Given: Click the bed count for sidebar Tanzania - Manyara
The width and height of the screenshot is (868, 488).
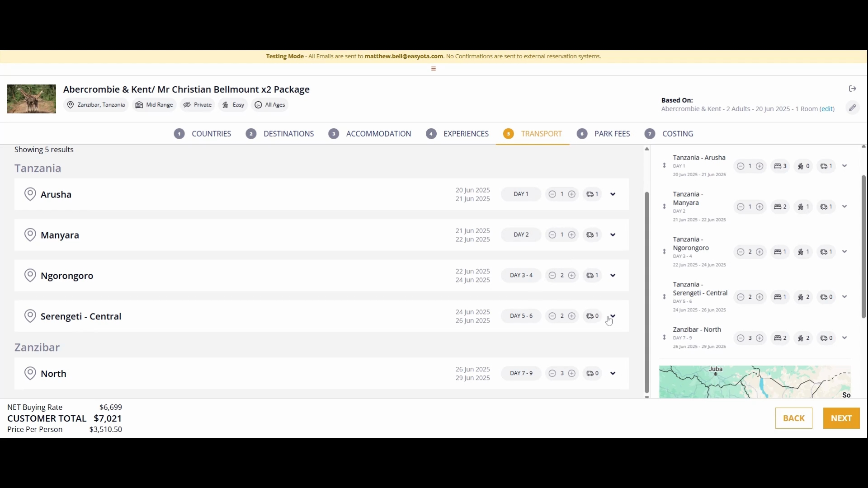Looking at the screenshot, I should click(781, 207).
